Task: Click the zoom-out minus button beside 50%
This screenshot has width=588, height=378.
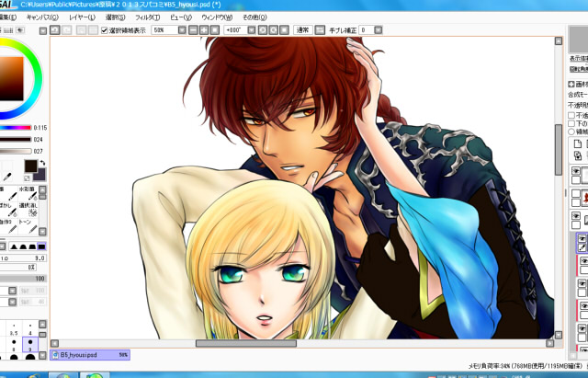Action: tap(193, 30)
